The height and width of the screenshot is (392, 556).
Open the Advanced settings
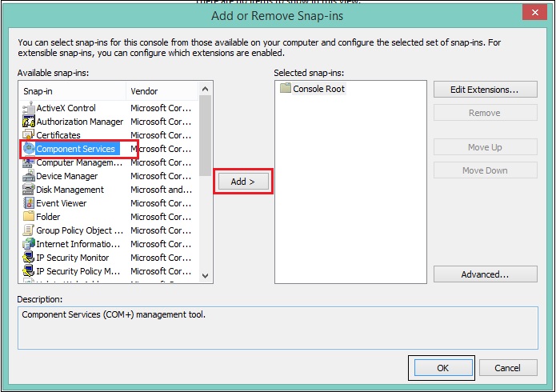click(485, 274)
